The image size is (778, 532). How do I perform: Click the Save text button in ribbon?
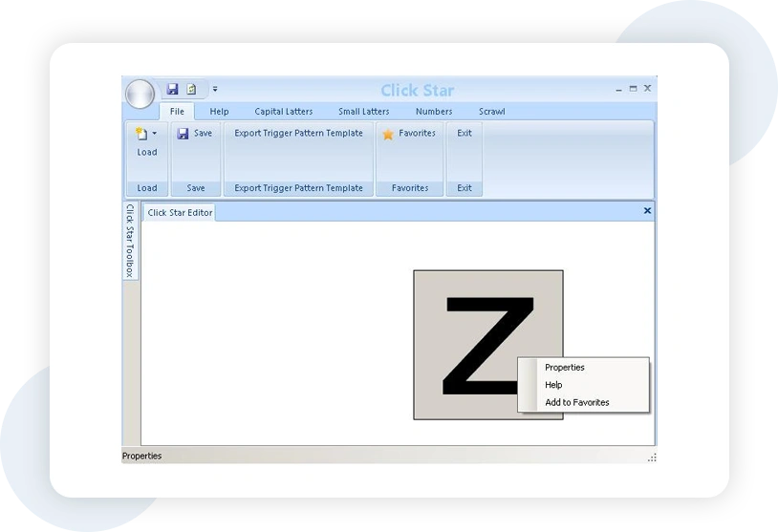click(203, 133)
